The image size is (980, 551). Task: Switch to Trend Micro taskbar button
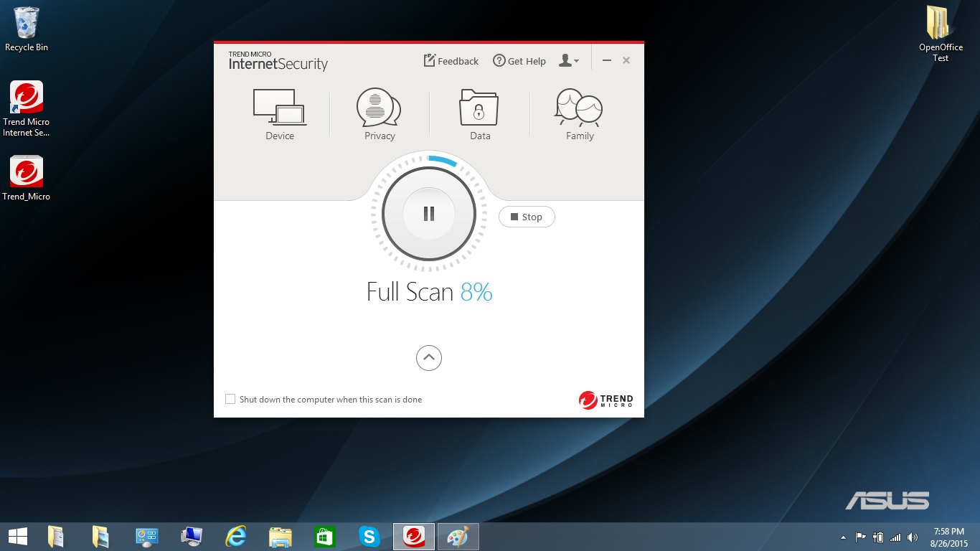point(414,536)
